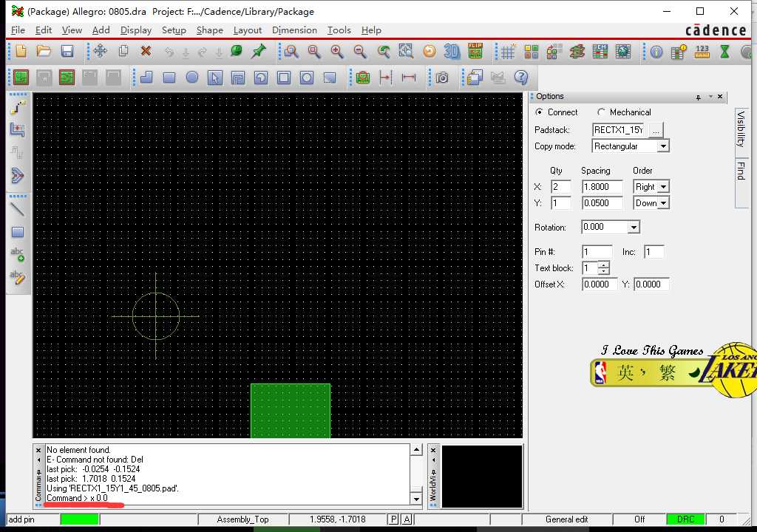Image resolution: width=757 pixels, height=532 pixels.
Task: Switch to the Find tab
Action: pyautogui.click(x=741, y=171)
